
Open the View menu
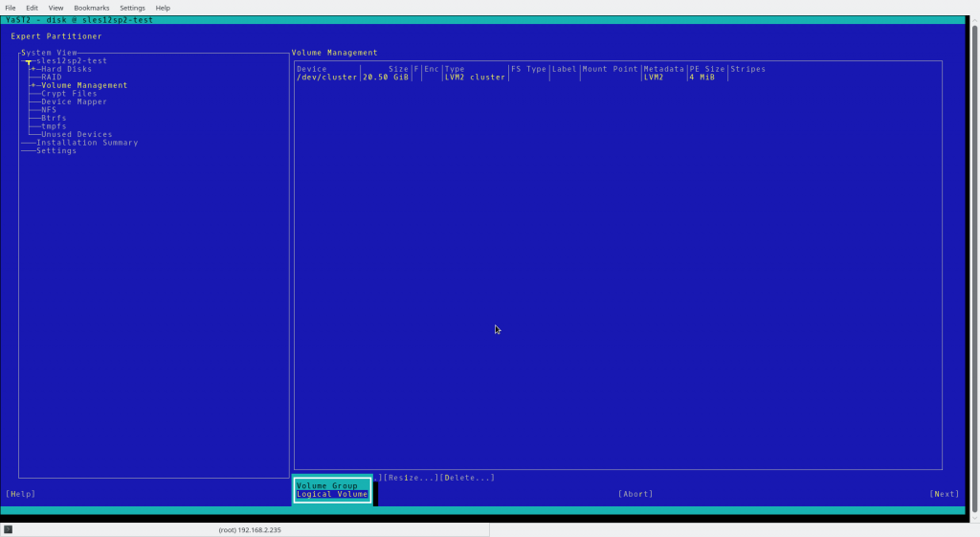(56, 8)
